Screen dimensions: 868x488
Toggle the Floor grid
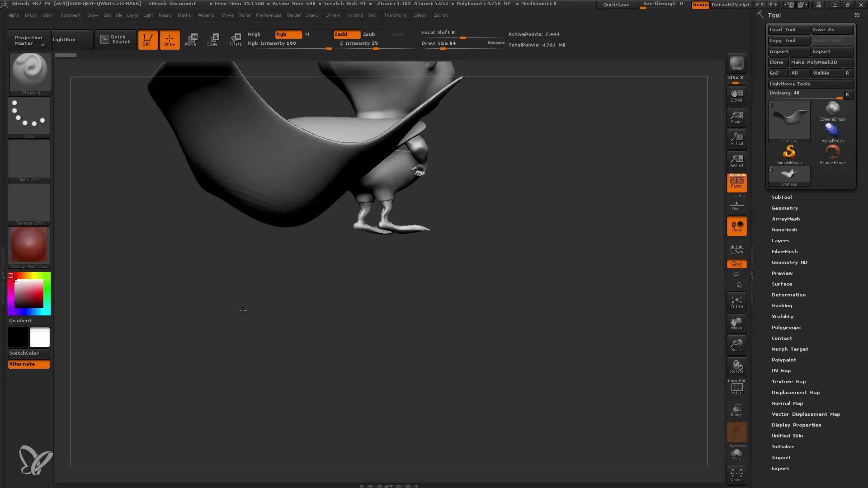pos(736,205)
